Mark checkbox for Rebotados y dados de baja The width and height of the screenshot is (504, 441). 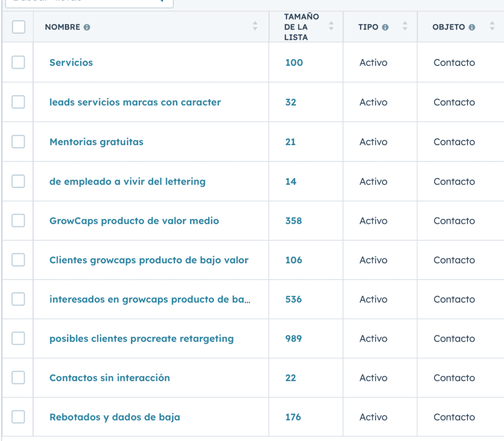pyautogui.click(x=18, y=417)
